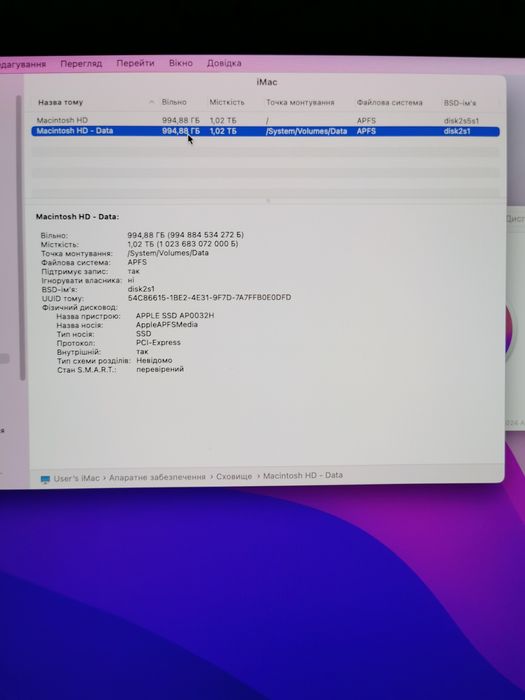This screenshot has height=700, width=525.
Task: Click 1,02 ТБ in Macintosh HD row
Action: click(223, 121)
